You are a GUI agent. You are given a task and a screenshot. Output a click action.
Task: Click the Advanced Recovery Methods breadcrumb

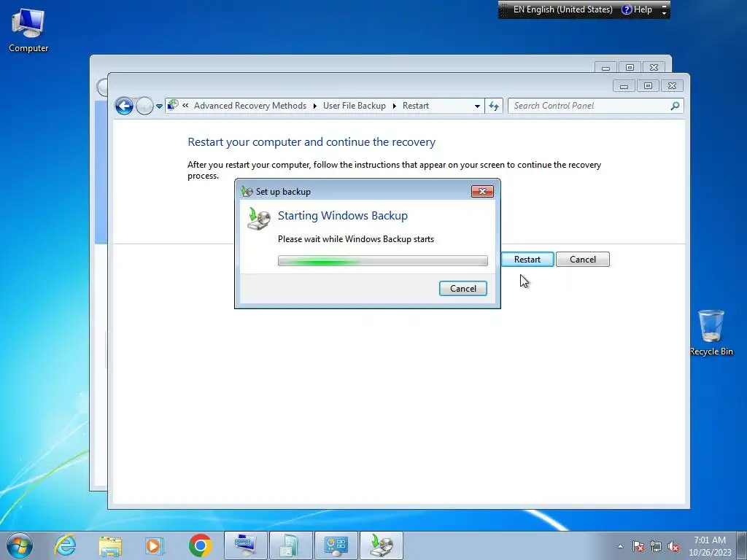coord(250,106)
